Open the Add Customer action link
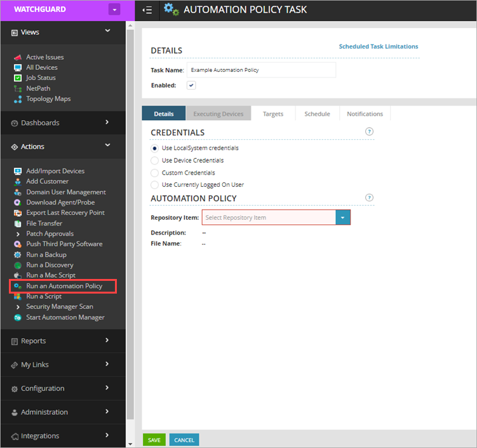The height and width of the screenshot is (448, 477). [47, 181]
